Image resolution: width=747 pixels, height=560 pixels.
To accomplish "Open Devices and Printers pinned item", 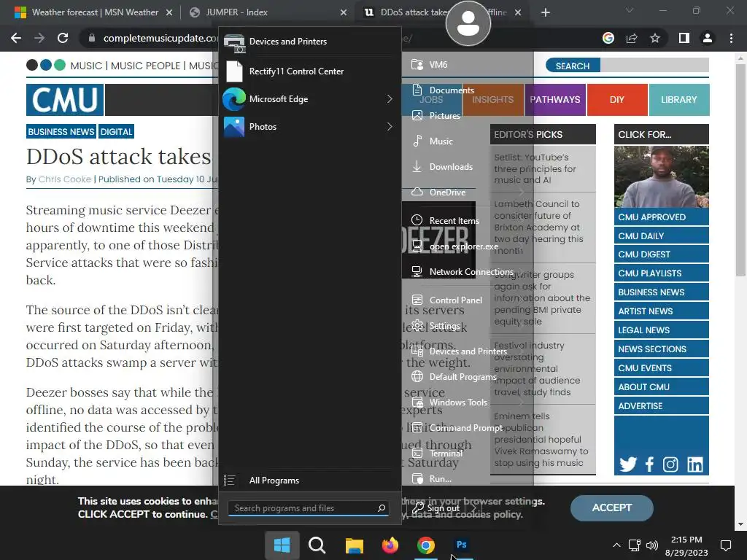I will point(309,42).
